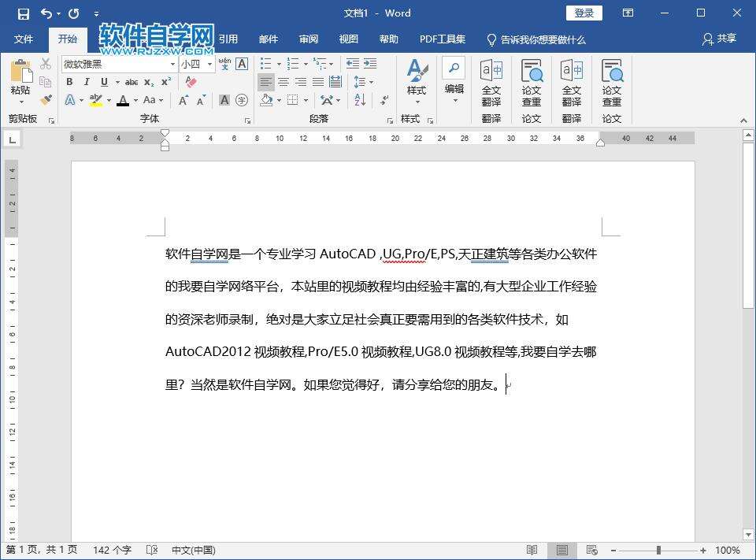Copy the selection to the clipboard
This screenshot has height=560, width=756.
click(x=46, y=82)
